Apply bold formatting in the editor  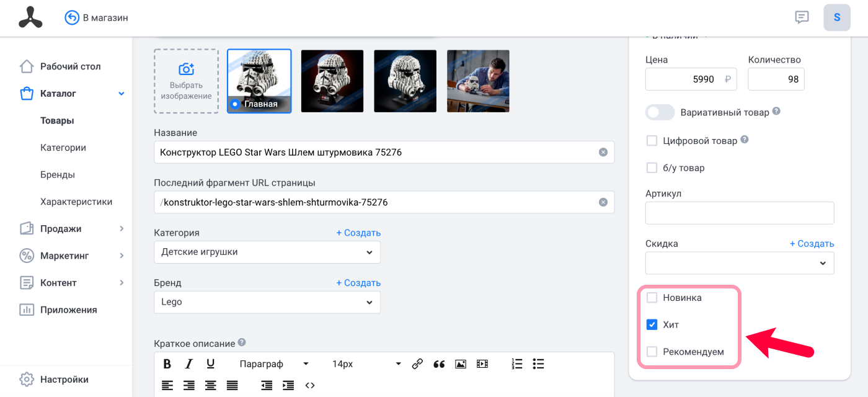click(167, 364)
